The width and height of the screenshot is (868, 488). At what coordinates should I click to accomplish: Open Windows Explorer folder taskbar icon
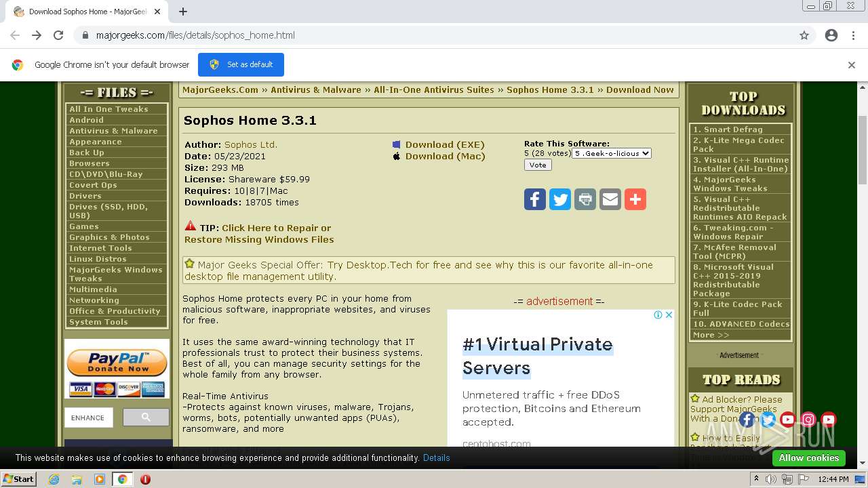point(77,479)
